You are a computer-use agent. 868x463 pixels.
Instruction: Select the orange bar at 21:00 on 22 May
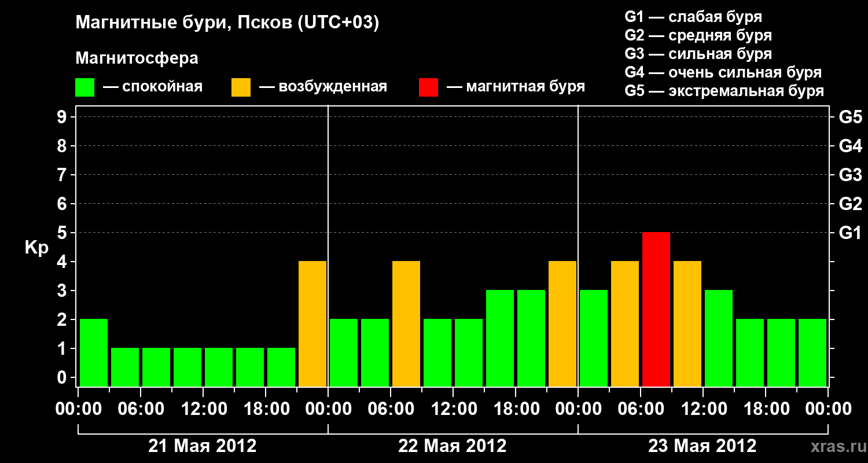pyautogui.click(x=562, y=324)
